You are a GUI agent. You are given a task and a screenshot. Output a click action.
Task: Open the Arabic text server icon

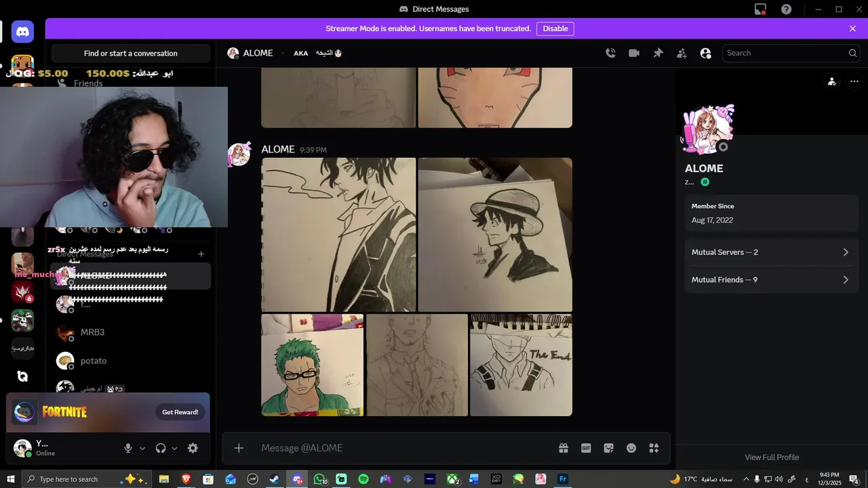pyautogui.click(x=22, y=348)
